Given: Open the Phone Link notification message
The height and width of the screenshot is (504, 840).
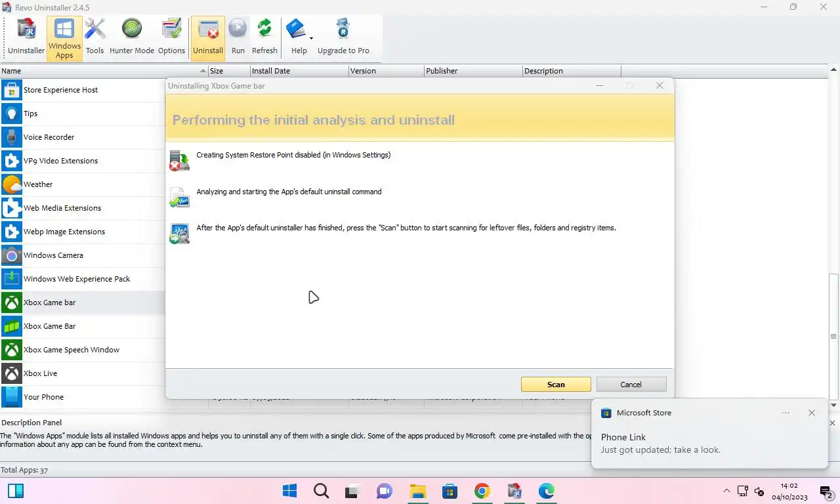Looking at the screenshot, I should tap(661, 444).
